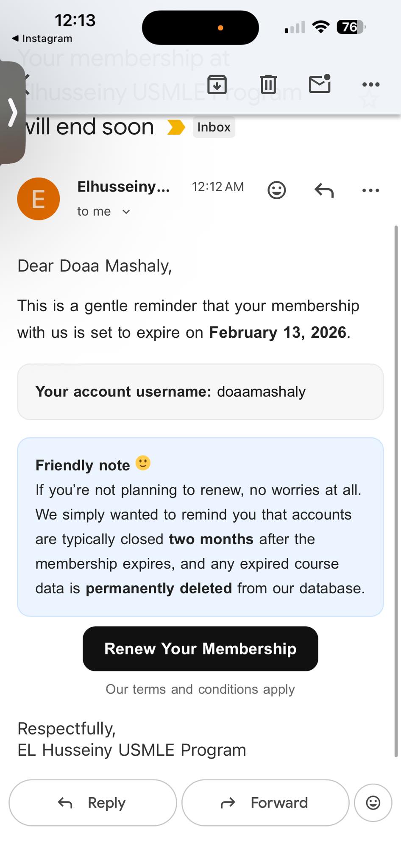Toggle the yellow importance marker
Image resolution: width=401 pixels, height=868 pixels.
[176, 127]
